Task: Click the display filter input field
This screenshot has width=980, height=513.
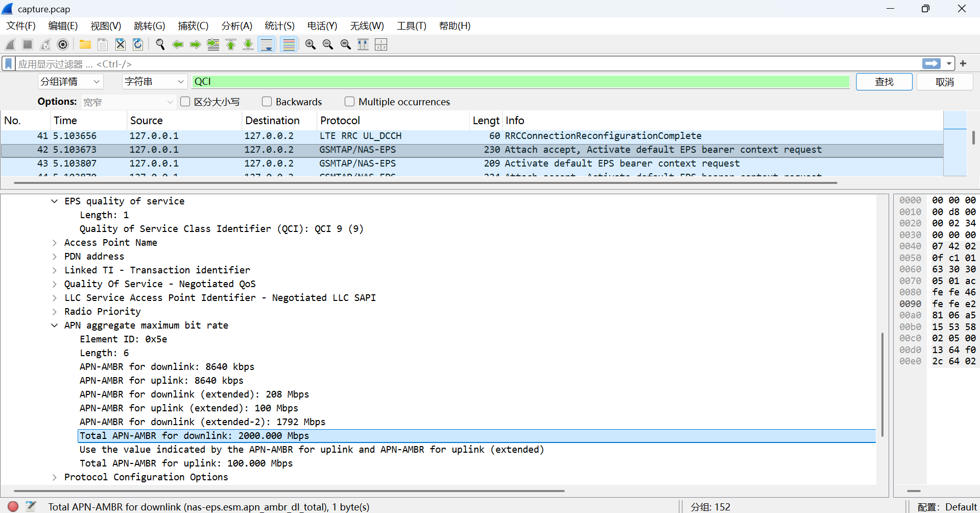Action: click(460, 64)
